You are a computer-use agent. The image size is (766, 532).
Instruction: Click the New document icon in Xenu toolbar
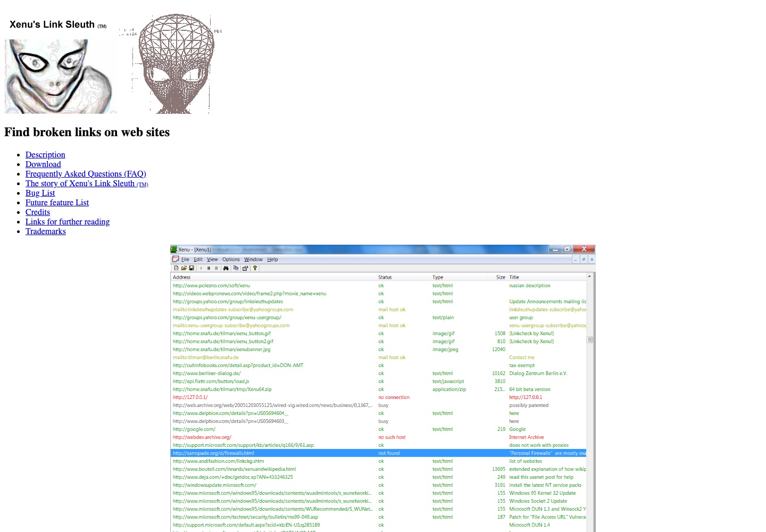pyautogui.click(x=176, y=268)
